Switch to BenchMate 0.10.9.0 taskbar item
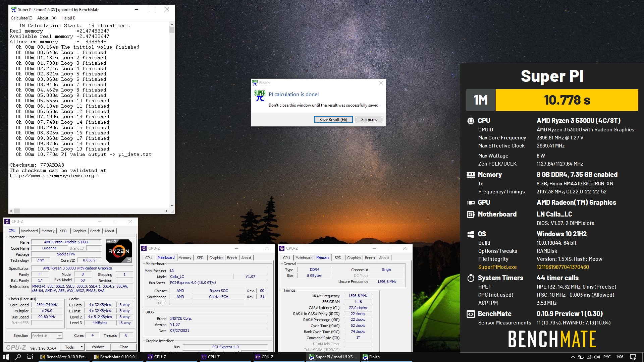644x362 pixels. (x=117, y=357)
